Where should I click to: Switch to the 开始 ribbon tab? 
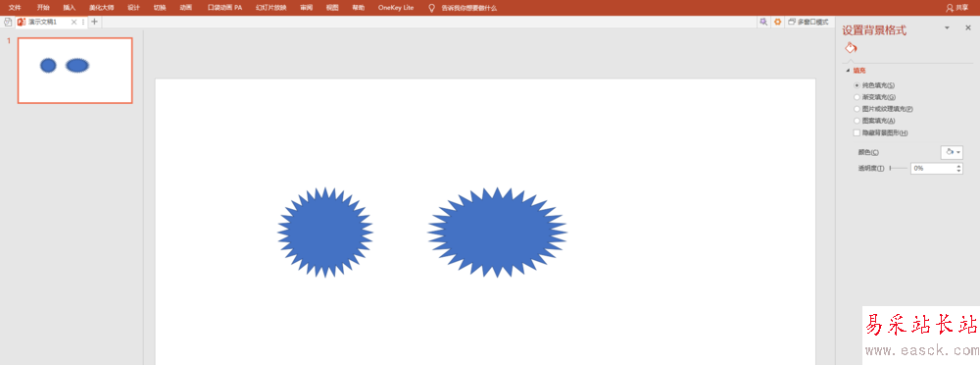click(43, 8)
